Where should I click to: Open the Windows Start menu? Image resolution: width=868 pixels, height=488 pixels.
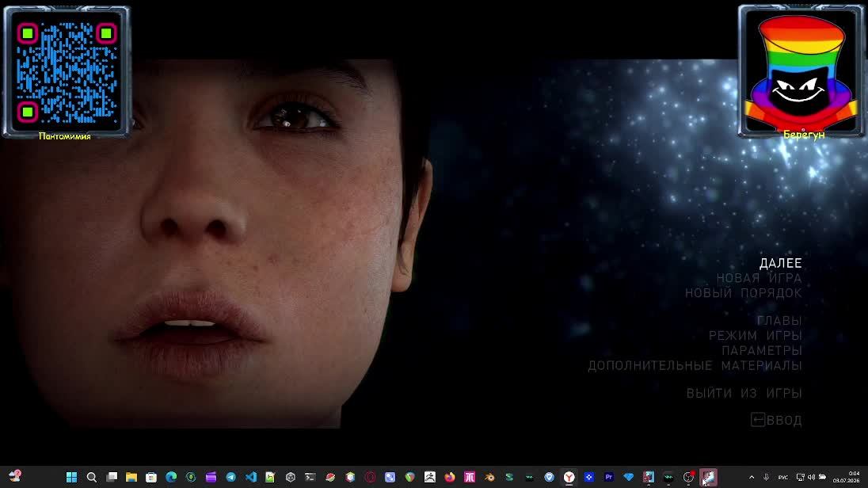pos(71,477)
